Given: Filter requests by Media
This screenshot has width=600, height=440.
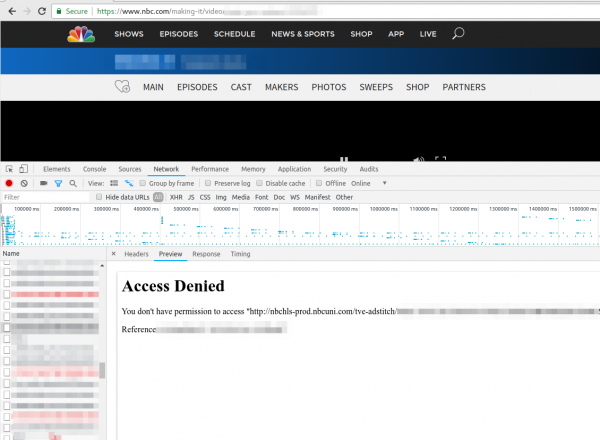Looking at the screenshot, I should (x=241, y=197).
